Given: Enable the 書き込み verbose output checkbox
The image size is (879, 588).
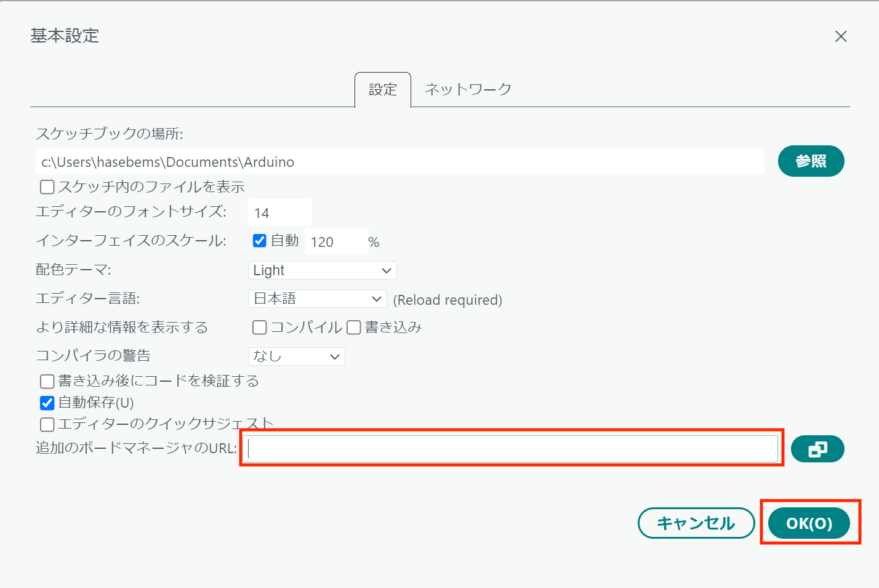Looking at the screenshot, I should [354, 328].
